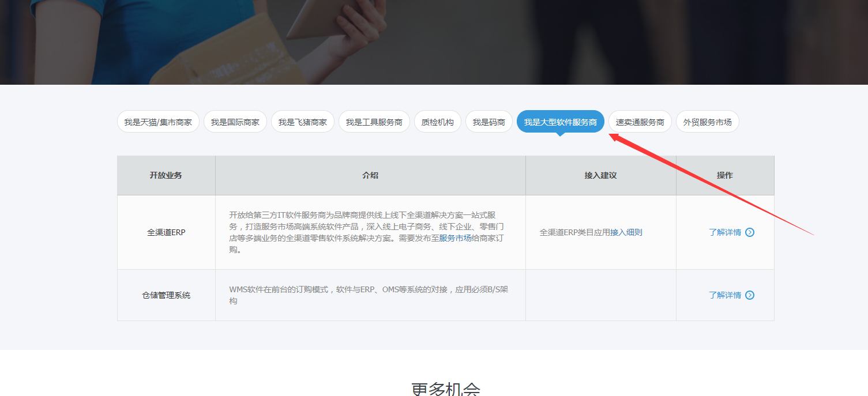Open the 我是飞猪商家 tab

click(x=302, y=122)
